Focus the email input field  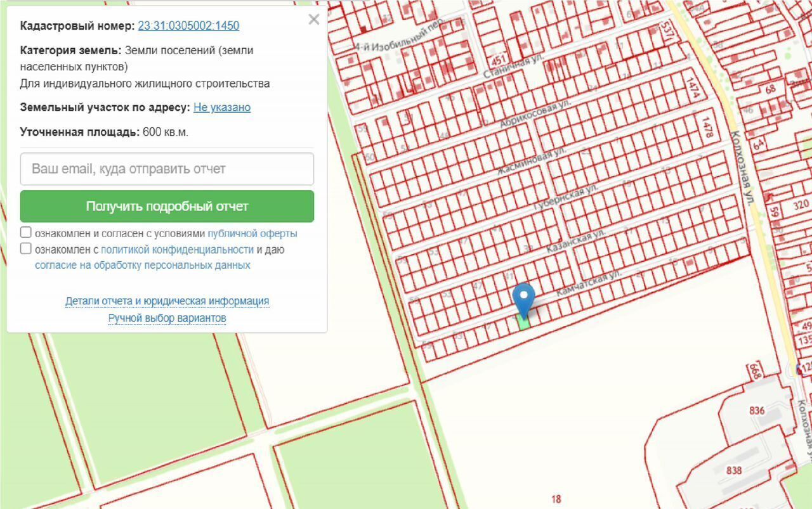[x=167, y=169]
